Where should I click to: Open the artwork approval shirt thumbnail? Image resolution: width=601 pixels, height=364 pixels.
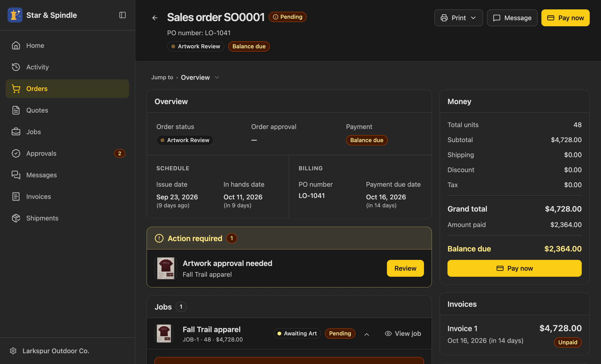click(x=166, y=268)
